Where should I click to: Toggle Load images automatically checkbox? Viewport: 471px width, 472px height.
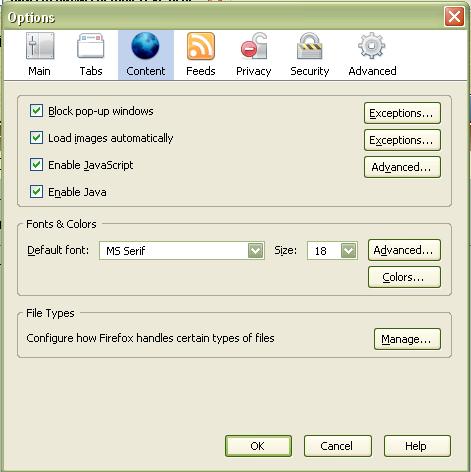(36, 138)
